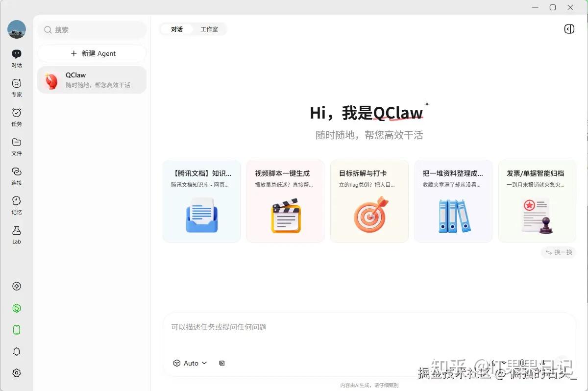588x391 pixels.
Task: Click the QClaw agent avatar icon
Action: coord(51,80)
